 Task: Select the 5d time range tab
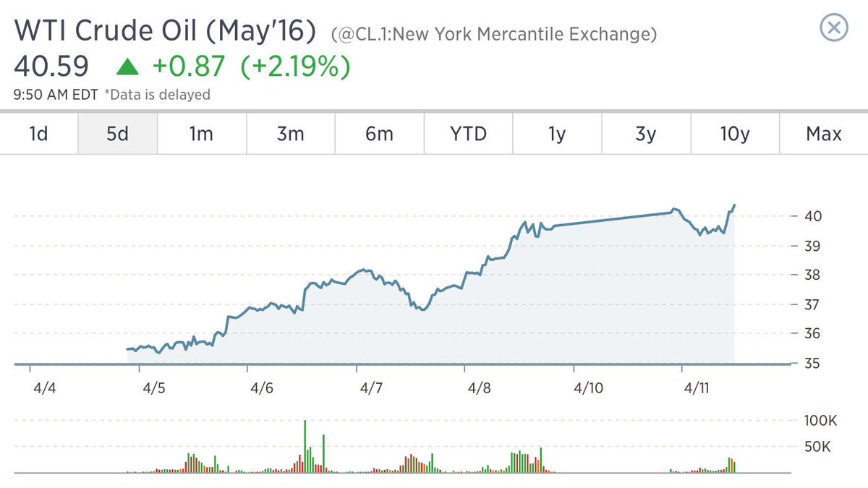click(117, 134)
